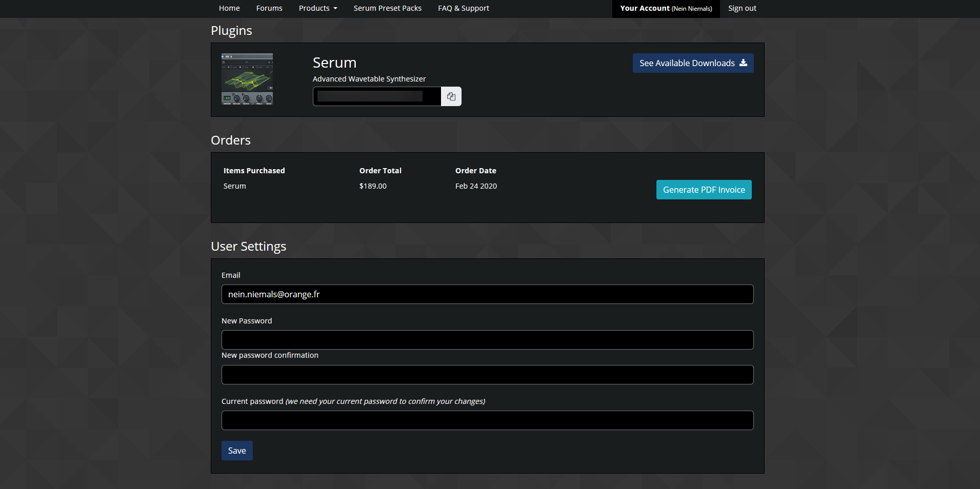Sign out of the account
Screen dimensions: 980x489
742,8
